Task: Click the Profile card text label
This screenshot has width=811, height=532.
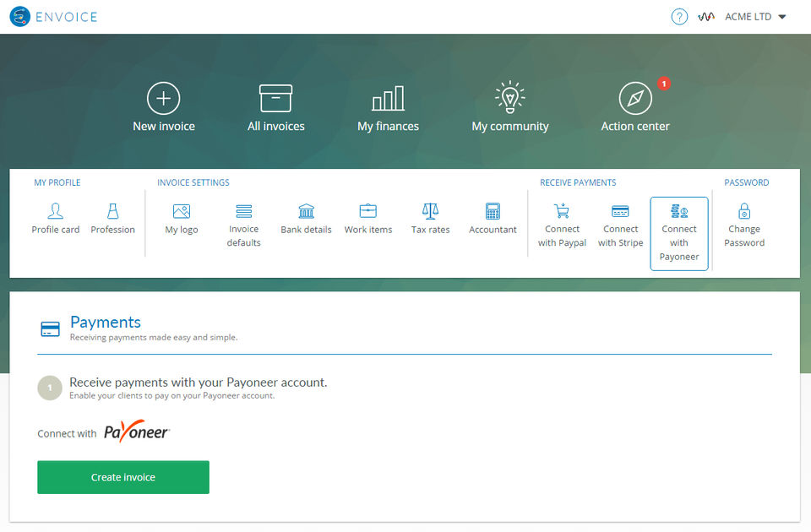Action: (x=56, y=230)
